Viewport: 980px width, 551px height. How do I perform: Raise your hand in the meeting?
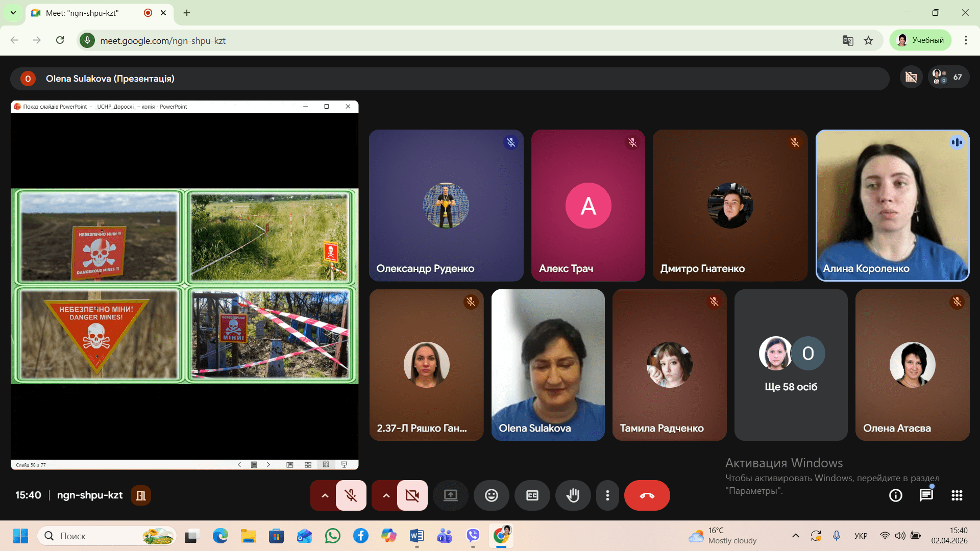pos(573,495)
